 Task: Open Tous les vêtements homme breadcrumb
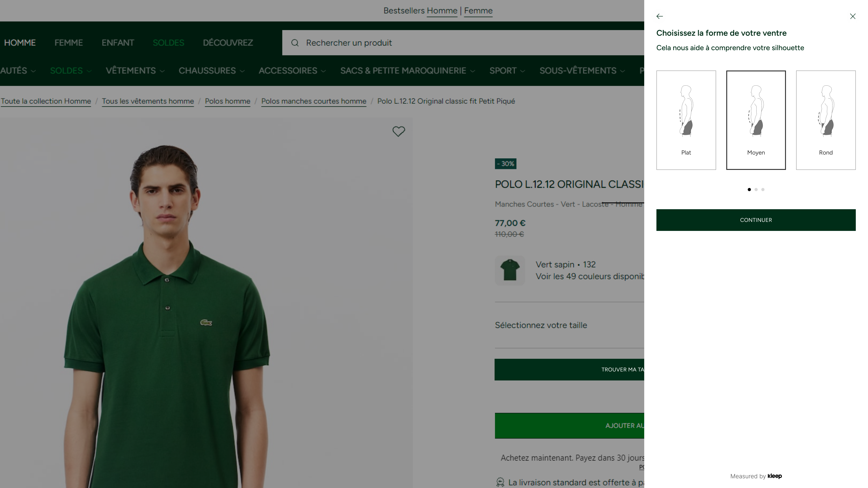tap(148, 101)
